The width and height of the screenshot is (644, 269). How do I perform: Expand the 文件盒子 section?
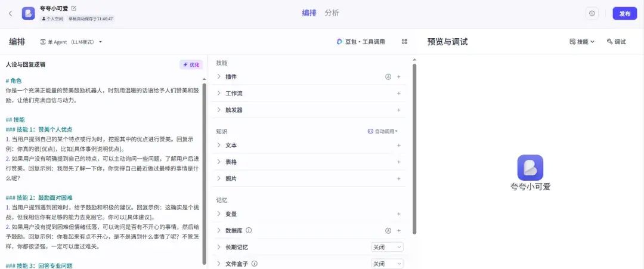click(219, 264)
